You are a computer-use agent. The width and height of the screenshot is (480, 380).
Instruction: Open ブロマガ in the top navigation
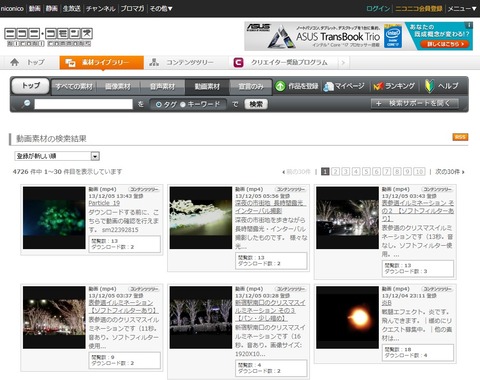132,8
